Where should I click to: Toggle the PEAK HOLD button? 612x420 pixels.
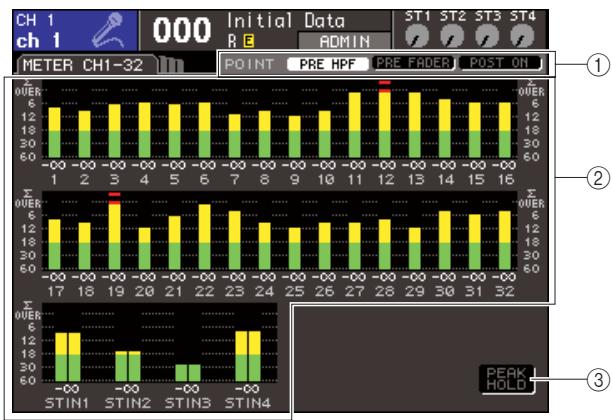click(x=506, y=379)
